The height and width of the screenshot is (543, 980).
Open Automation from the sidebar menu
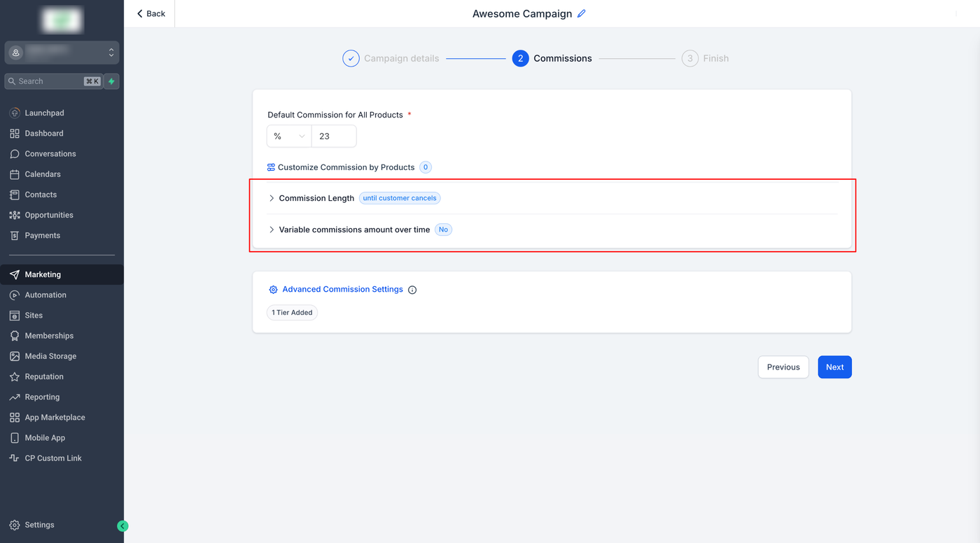[x=45, y=295]
